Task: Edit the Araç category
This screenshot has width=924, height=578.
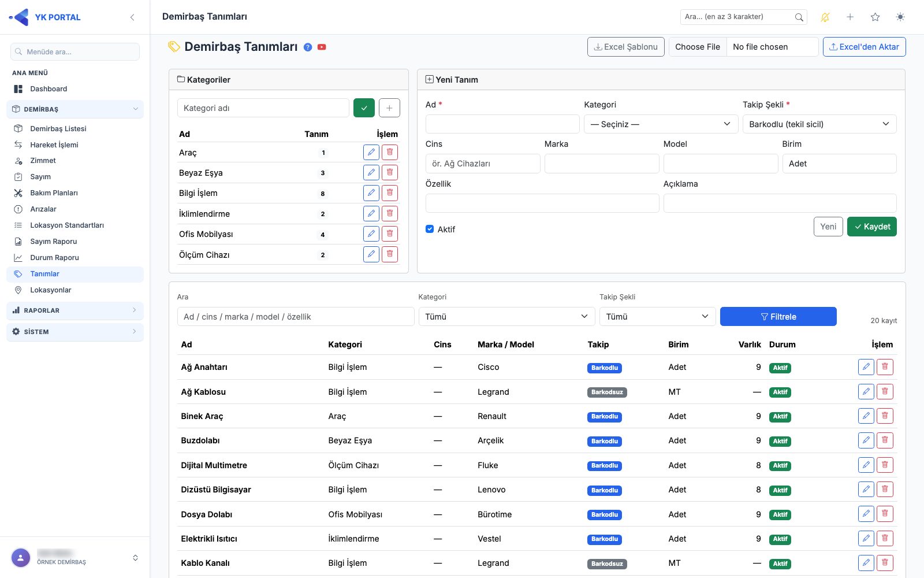Action: pyautogui.click(x=371, y=153)
